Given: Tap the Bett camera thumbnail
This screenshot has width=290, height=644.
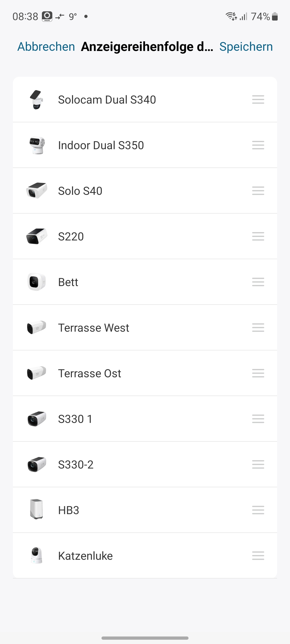Looking at the screenshot, I should tap(37, 282).
